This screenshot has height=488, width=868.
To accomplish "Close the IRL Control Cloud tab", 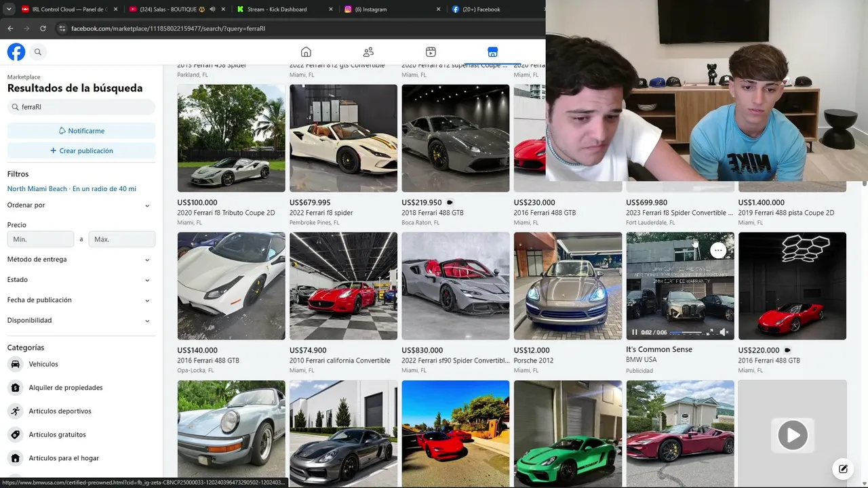I will pyautogui.click(x=115, y=9).
